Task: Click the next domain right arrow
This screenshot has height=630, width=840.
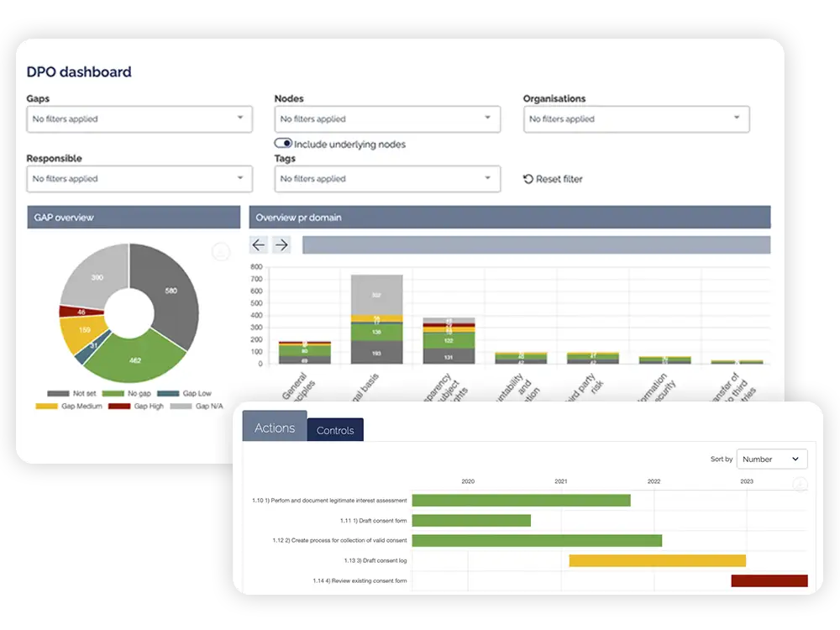Action: [281, 244]
